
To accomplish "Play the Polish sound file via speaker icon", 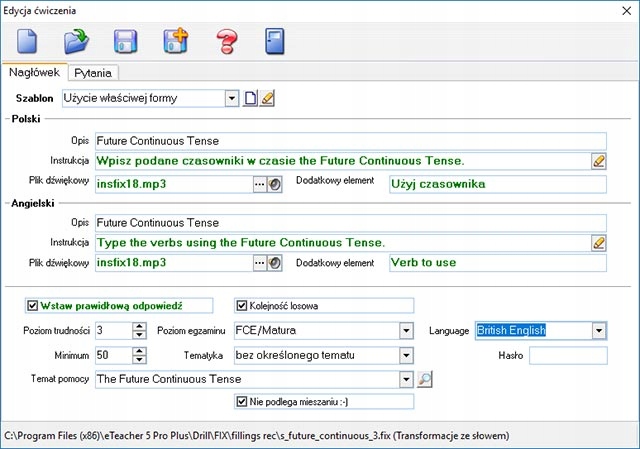I will [x=275, y=184].
